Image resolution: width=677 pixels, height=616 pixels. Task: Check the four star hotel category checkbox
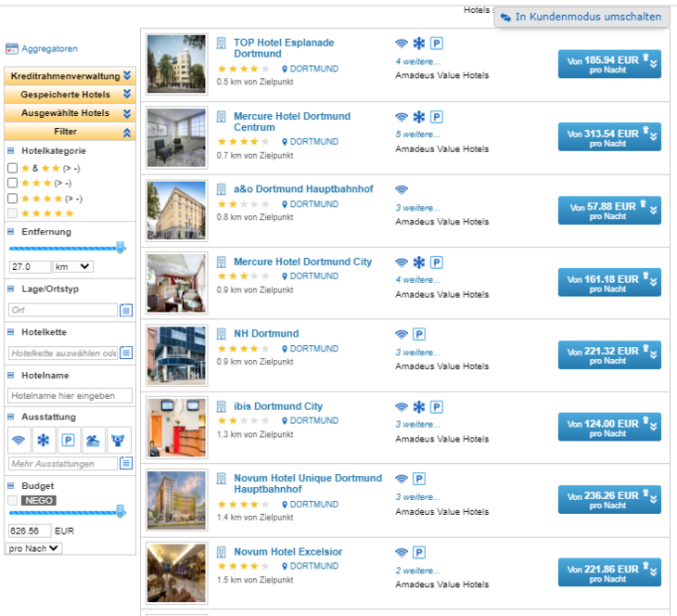(13, 199)
